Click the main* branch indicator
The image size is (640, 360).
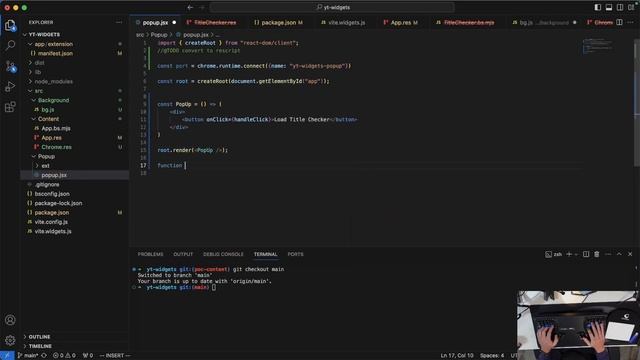coord(28,356)
